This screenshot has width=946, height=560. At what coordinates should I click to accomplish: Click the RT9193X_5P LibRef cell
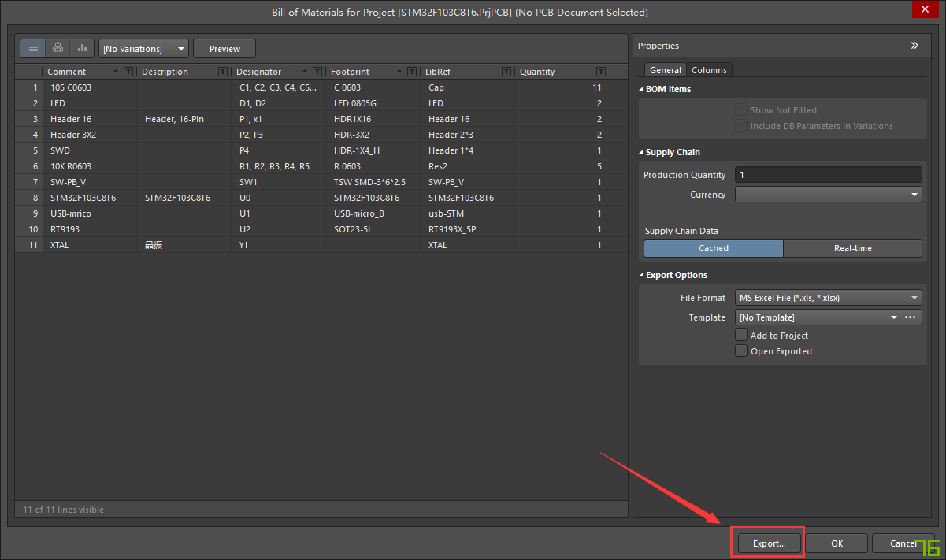468,229
